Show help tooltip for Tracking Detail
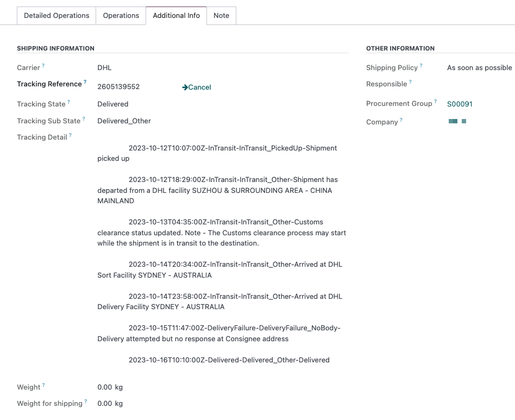 coord(70,135)
